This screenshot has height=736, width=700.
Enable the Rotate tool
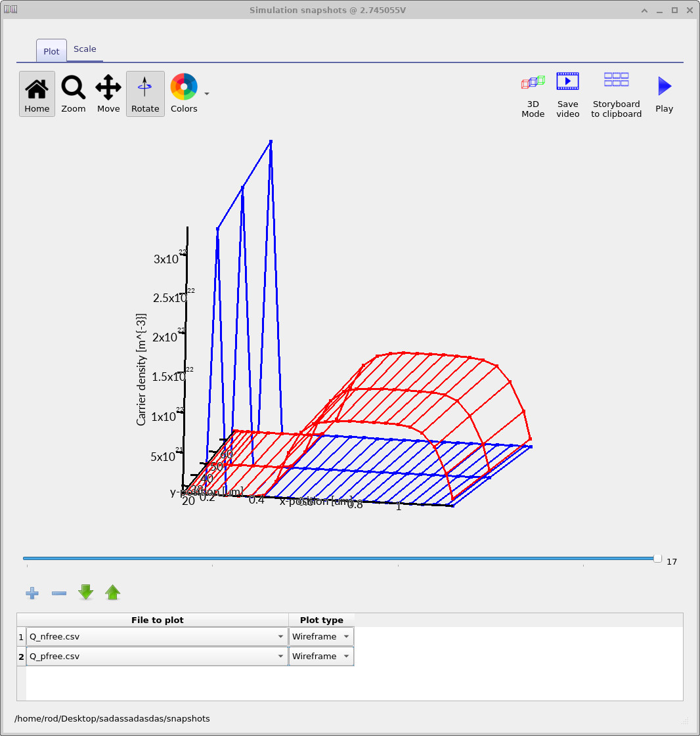(145, 93)
